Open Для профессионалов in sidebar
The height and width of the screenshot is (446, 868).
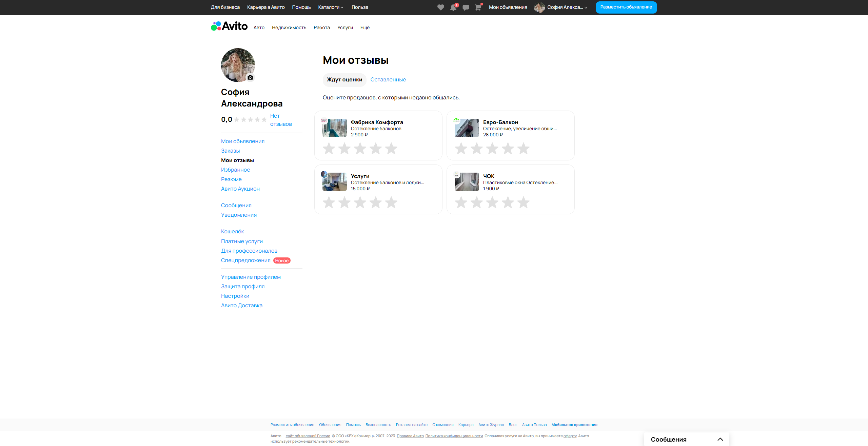coord(249,251)
